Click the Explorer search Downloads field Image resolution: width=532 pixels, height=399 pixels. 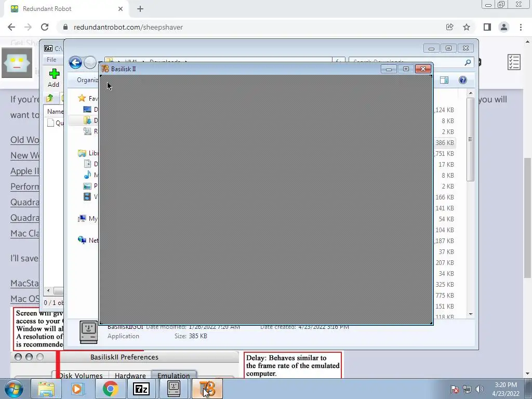(410, 62)
